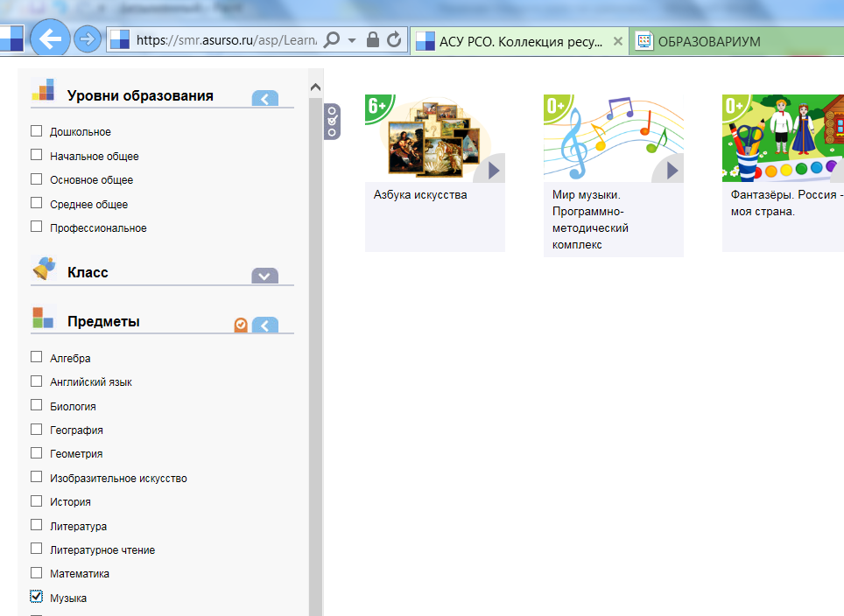Screen dimensions: 844x616
Task: Enable the Дошкольное checkbox
Action: pos(36,130)
